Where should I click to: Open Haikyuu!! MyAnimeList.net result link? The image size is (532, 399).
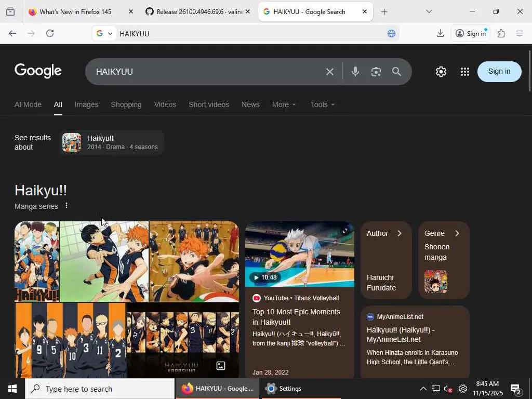click(x=401, y=335)
